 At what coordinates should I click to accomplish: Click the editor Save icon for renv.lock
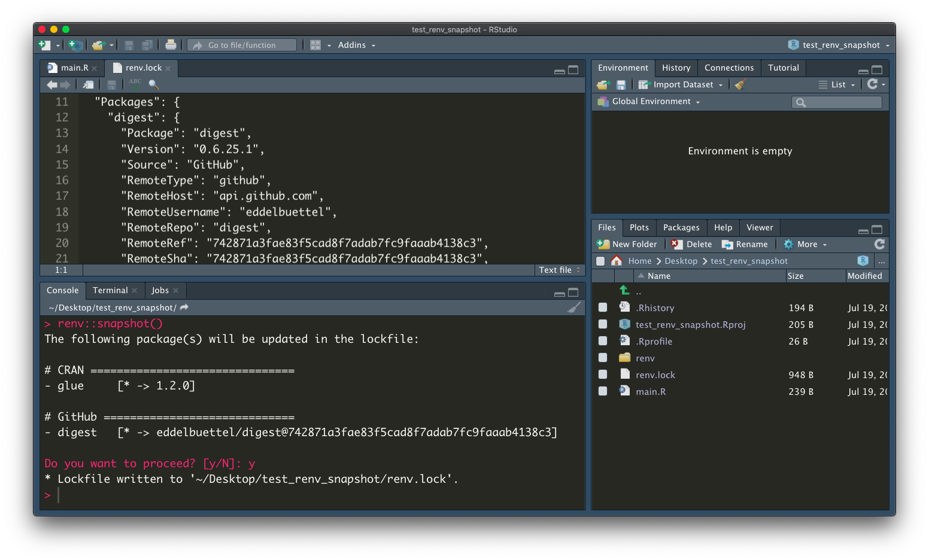[111, 84]
